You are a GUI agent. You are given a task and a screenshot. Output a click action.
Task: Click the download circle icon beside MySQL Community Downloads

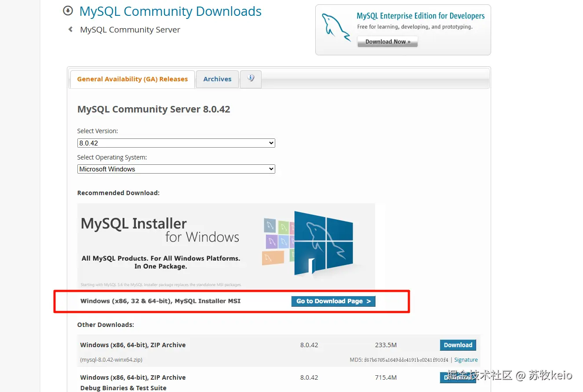tap(68, 11)
